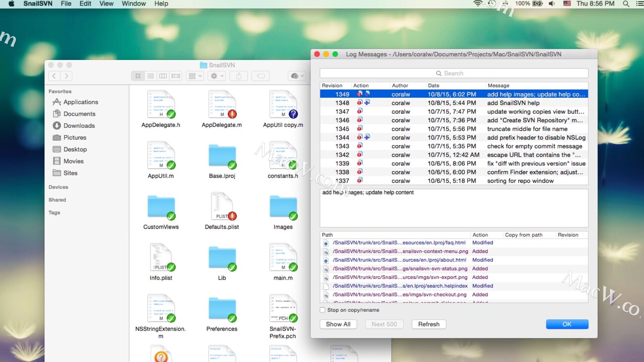Viewport: 644px width, 362px height.
Task: Switch Finder to column view
Action: pyautogui.click(x=163, y=76)
